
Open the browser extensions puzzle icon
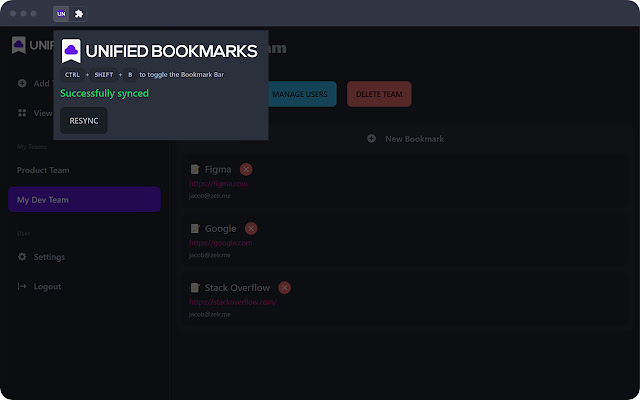click(79, 14)
